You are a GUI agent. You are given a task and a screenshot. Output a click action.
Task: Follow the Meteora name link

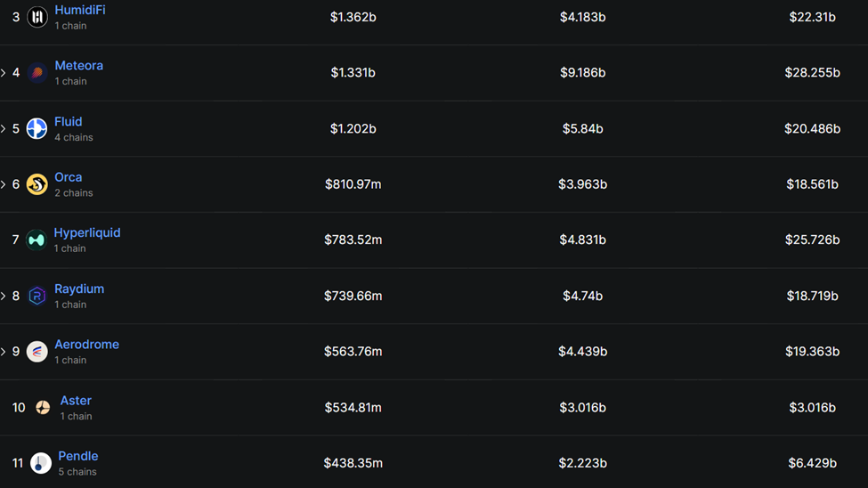(x=78, y=66)
